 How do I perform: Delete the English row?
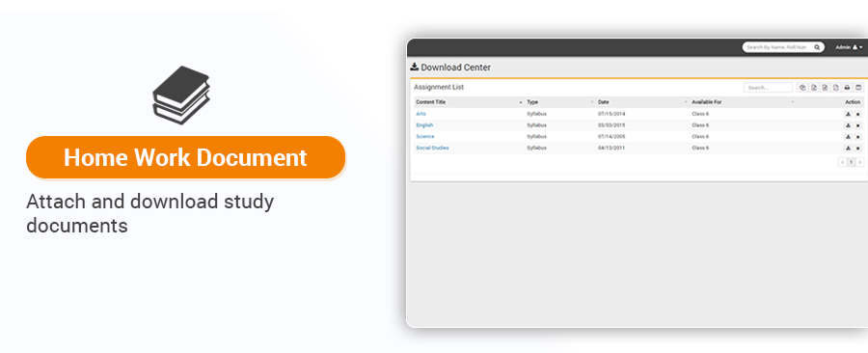[x=858, y=125]
